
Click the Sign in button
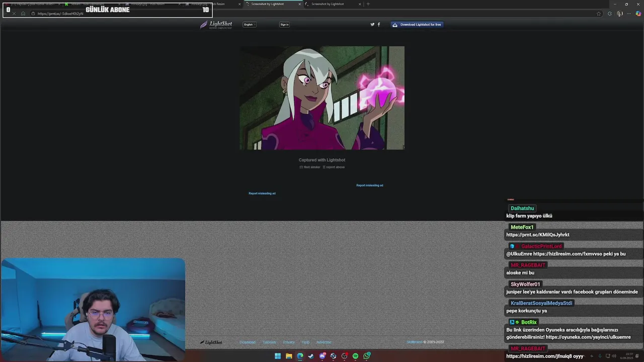pyautogui.click(x=284, y=24)
